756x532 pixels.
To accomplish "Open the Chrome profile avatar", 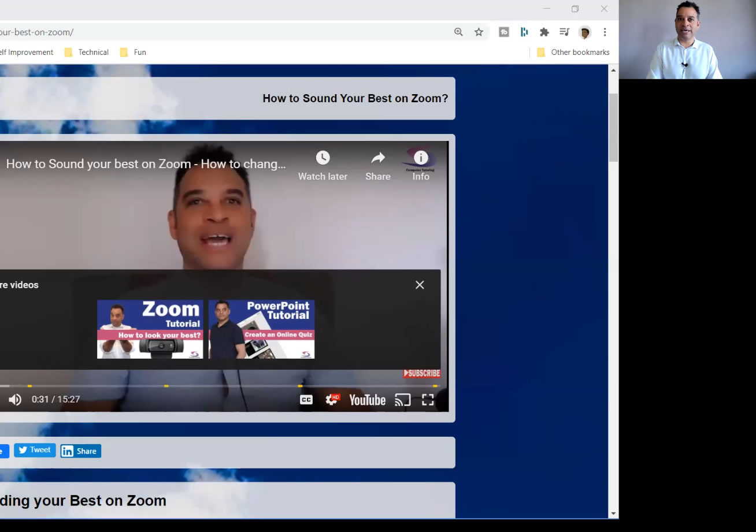I will tap(585, 32).
